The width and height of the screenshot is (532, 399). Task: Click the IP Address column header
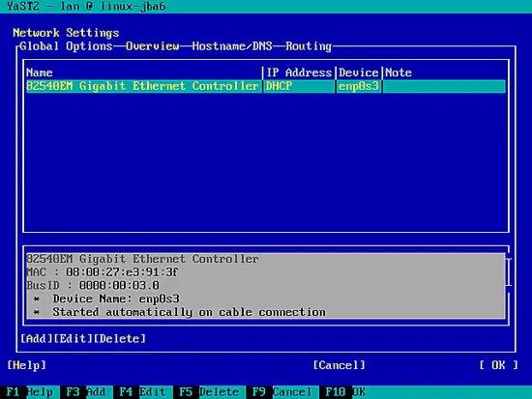(x=299, y=72)
